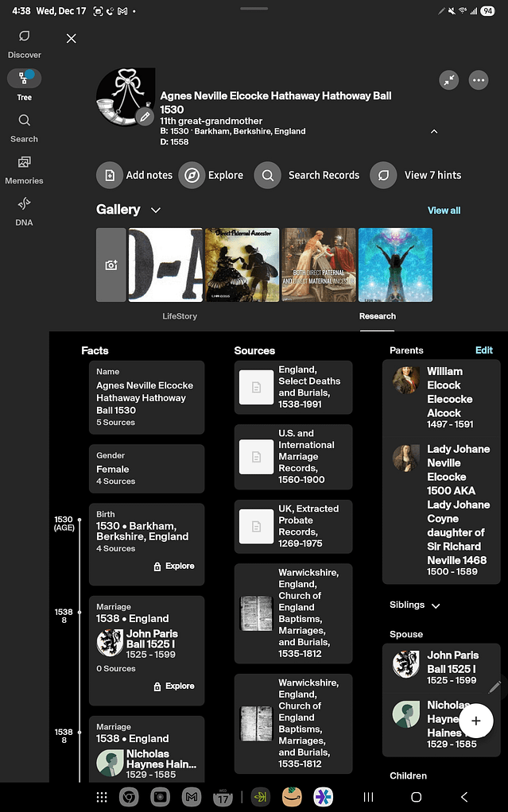Collapse header details with the up chevron
The height and width of the screenshot is (812, 508).
tap(434, 132)
